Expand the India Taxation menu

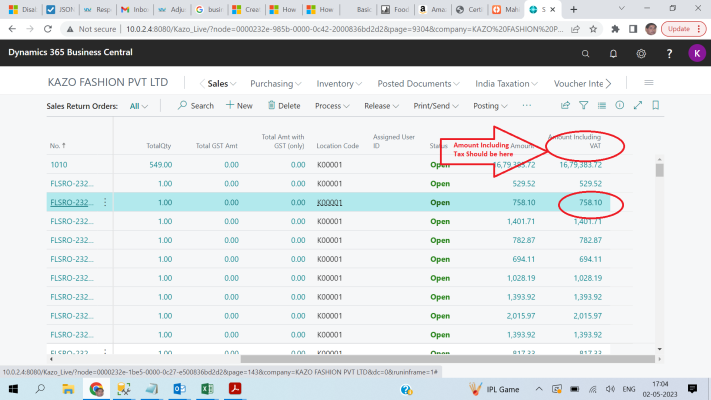(x=506, y=83)
